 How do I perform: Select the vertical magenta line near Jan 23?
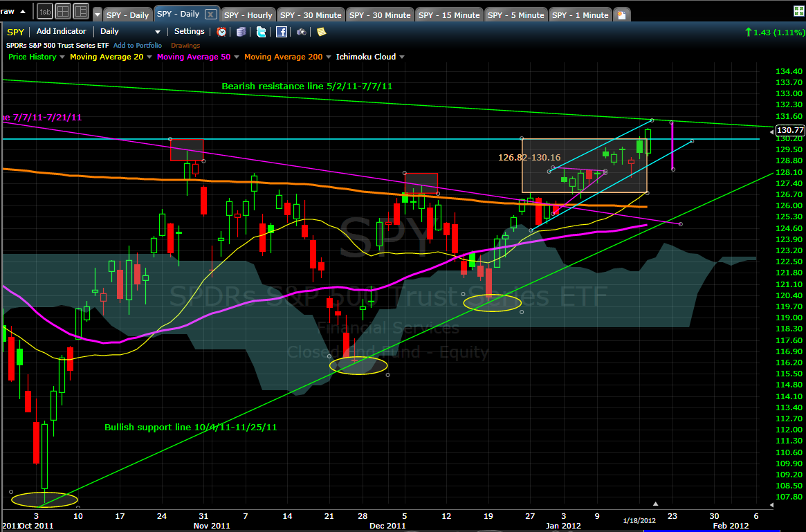pyautogui.click(x=672, y=146)
